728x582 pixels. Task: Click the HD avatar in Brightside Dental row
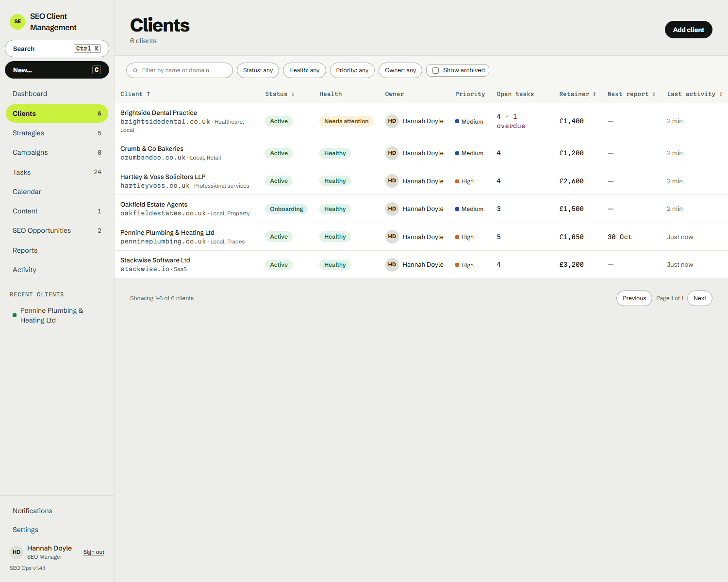pos(392,121)
